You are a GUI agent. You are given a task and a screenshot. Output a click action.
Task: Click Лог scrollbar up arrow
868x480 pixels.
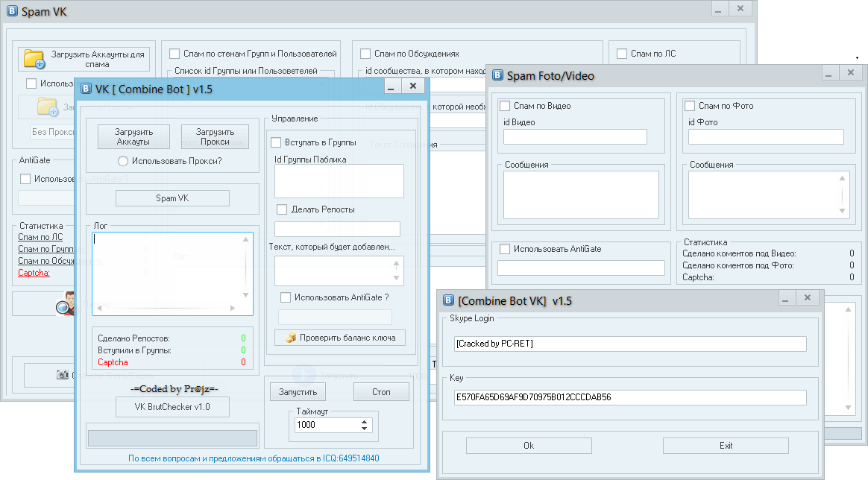(x=246, y=239)
